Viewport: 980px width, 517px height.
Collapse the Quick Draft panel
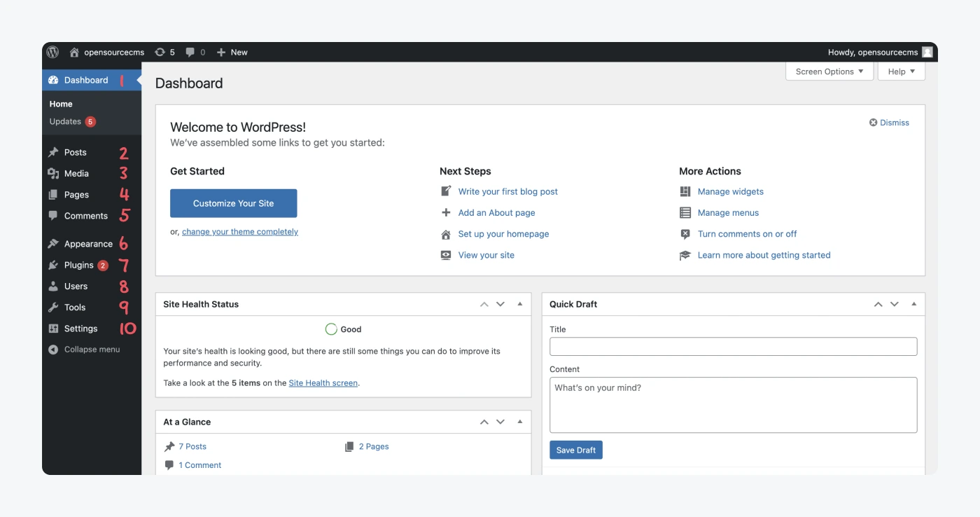click(x=913, y=304)
